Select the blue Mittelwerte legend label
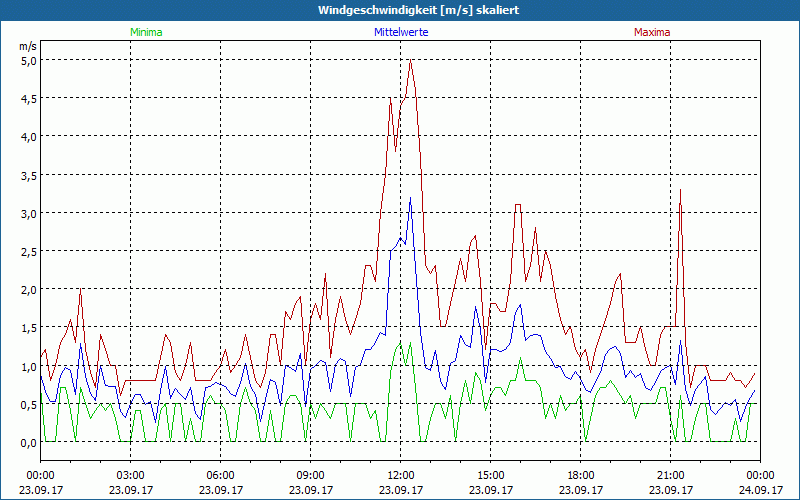The width and height of the screenshot is (800, 500). click(x=400, y=32)
